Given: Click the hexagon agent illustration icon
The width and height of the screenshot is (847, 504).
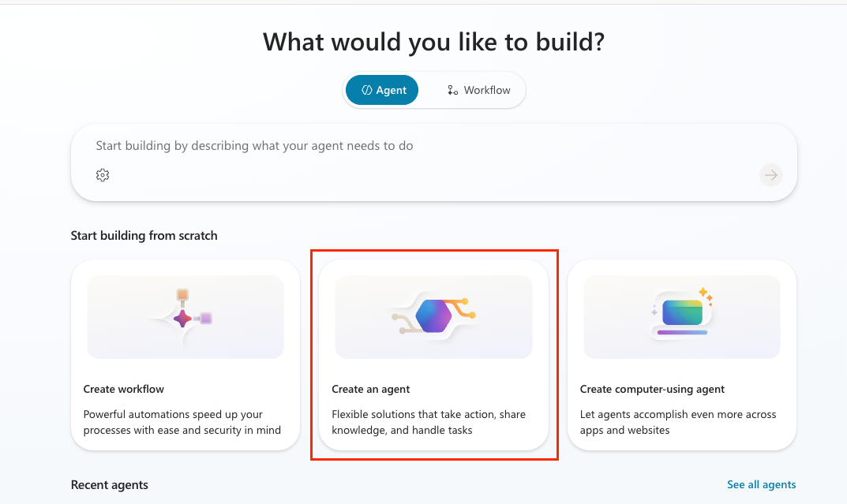Looking at the screenshot, I should (433, 317).
